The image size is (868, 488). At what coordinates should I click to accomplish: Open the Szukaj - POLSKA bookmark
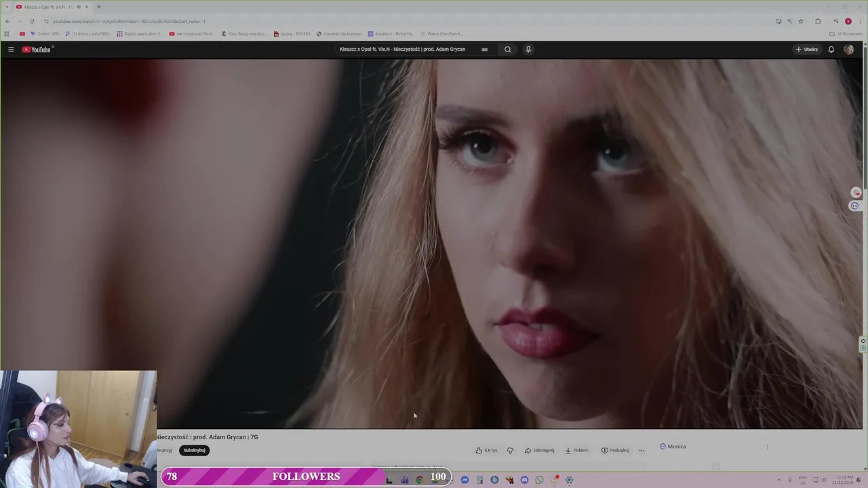pyautogui.click(x=292, y=33)
